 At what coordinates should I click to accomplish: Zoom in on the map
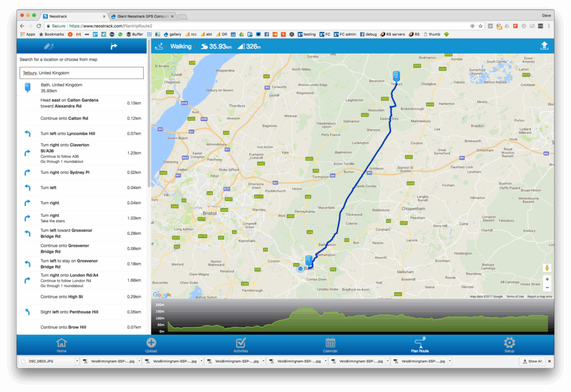(x=547, y=279)
